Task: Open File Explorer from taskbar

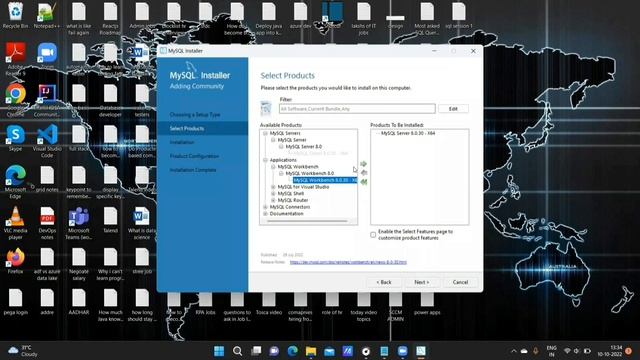Action: pos(311,351)
